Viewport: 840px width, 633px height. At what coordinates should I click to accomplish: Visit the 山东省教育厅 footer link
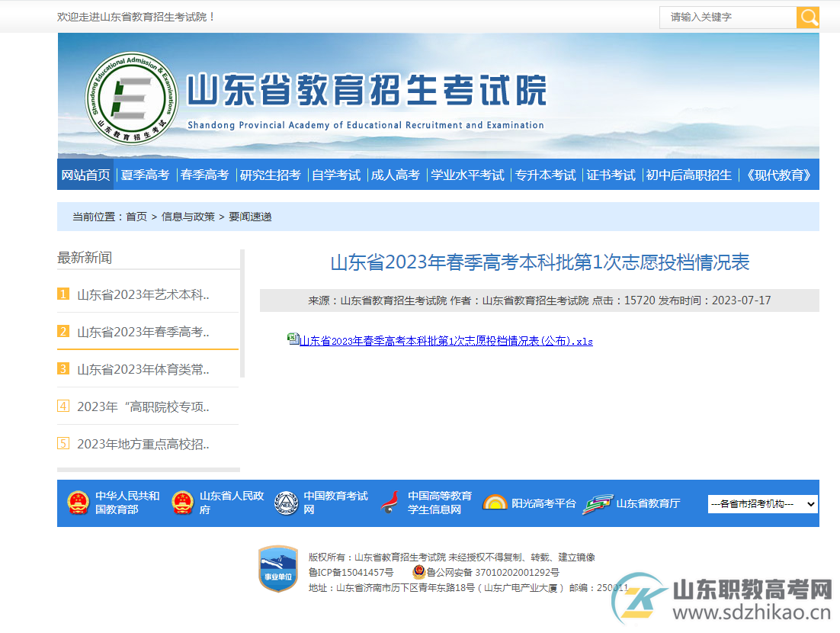(x=648, y=503)
